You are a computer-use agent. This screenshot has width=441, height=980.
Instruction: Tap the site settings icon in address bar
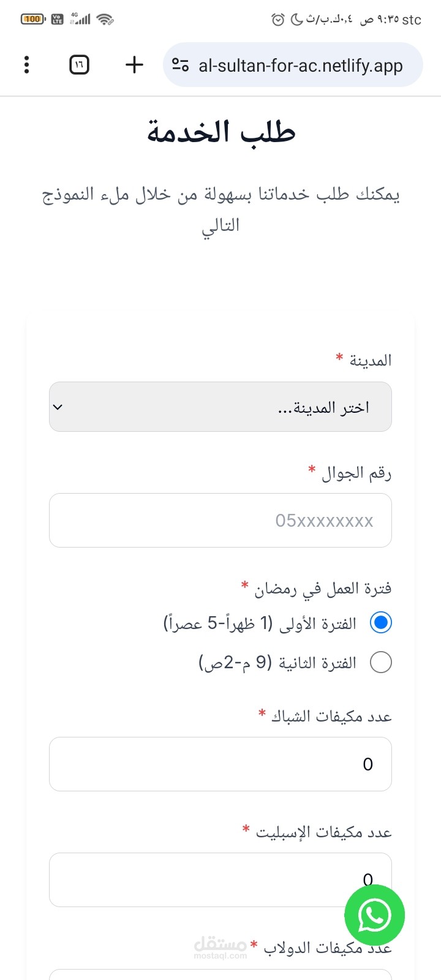tap(180, 65)
